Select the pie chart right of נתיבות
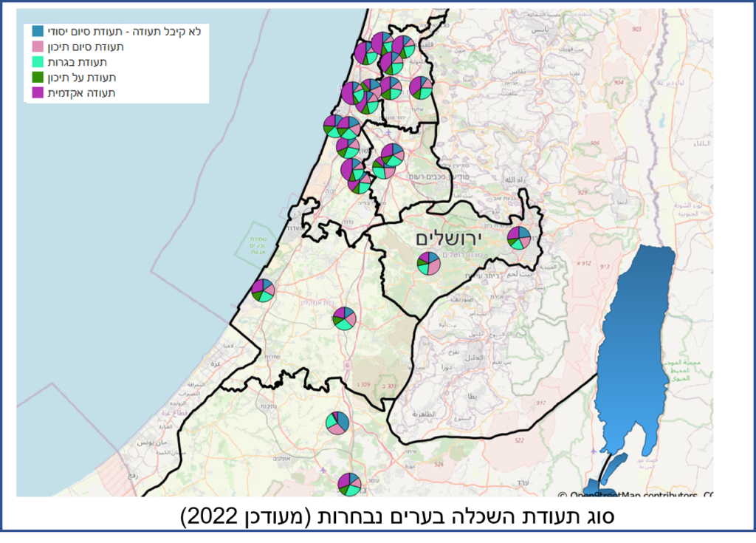This screenshot has height=543, width=756. (x=337, y=423)
